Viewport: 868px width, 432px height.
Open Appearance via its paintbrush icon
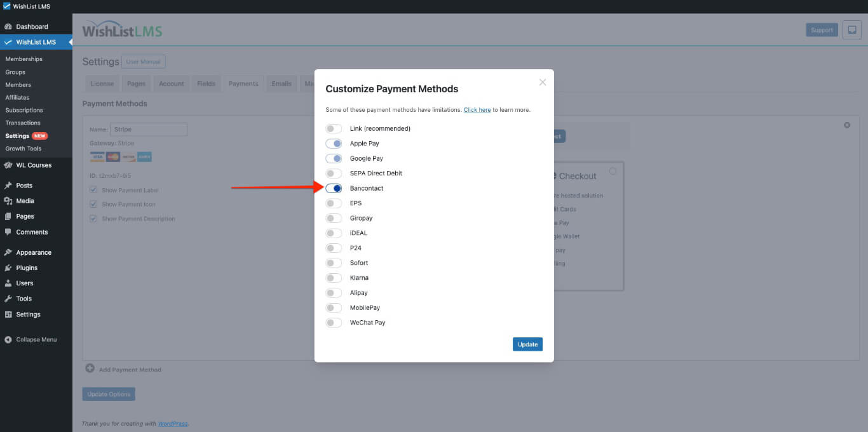[x=9, y=252]
